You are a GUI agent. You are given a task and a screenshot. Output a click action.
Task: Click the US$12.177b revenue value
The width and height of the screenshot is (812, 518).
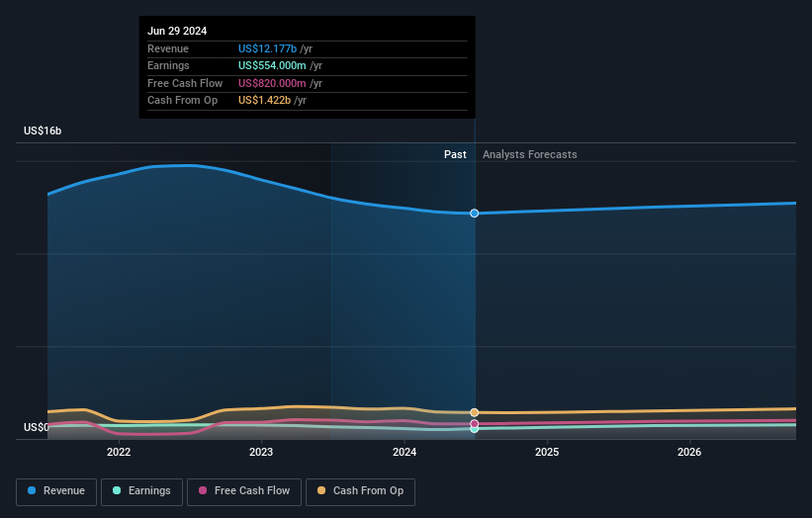click(267, 48)
